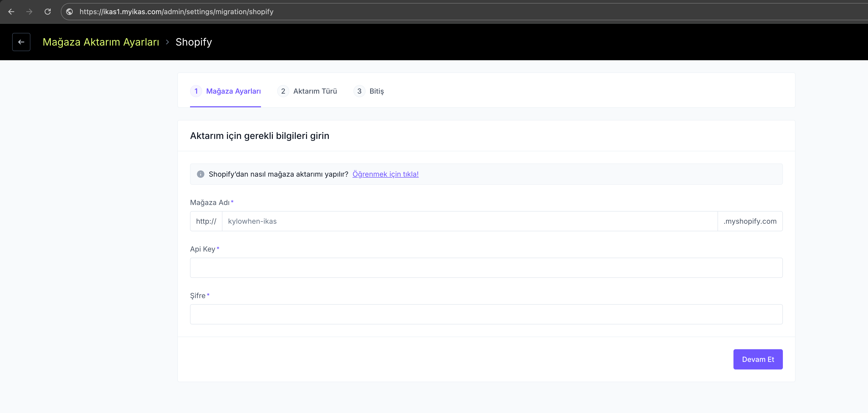Select the Aktarım Türü step tab
The width and height of the screenshot is (868, 413).
click(x=307, y=91)
